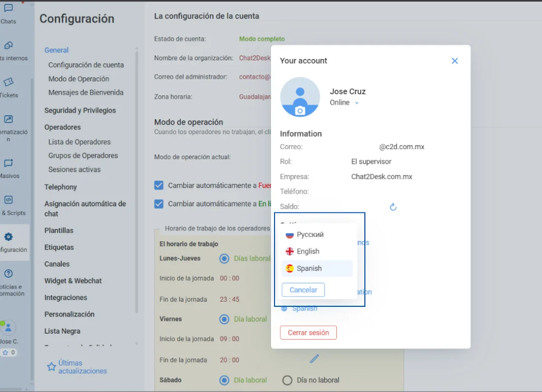This screenshot has height=392, width=542.
Task: Open the General settings section
Action: click(56, 50)
